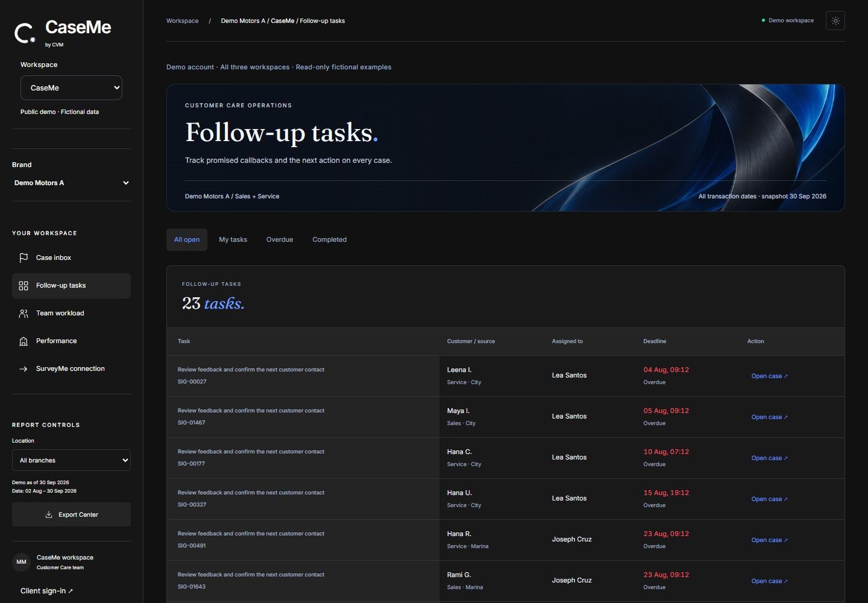Click task ID SIG-00027
Screen dimensions: 868x603
coord(192,382)
